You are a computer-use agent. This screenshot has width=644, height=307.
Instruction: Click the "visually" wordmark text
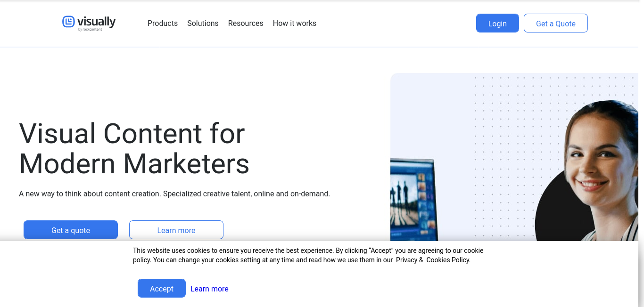96,21
